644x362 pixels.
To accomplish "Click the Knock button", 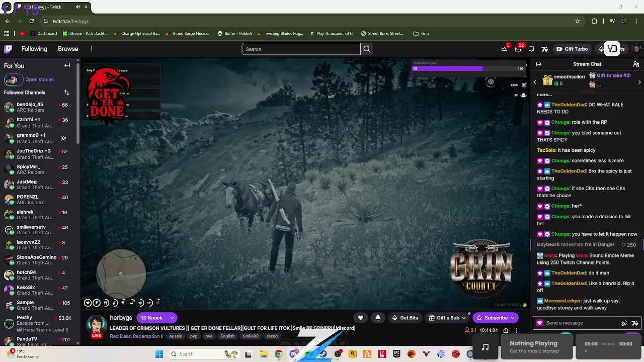I will pos(152,318).
